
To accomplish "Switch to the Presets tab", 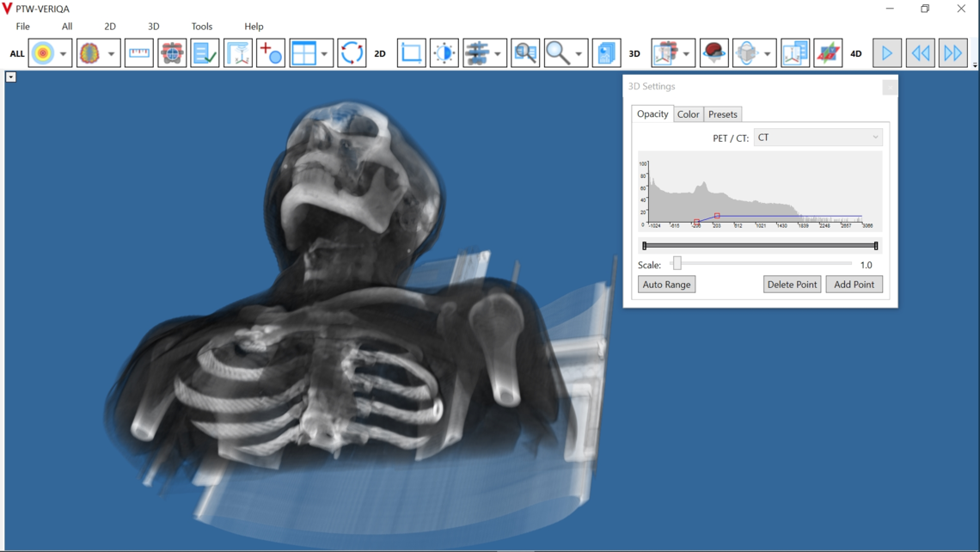I will (723, 113).
